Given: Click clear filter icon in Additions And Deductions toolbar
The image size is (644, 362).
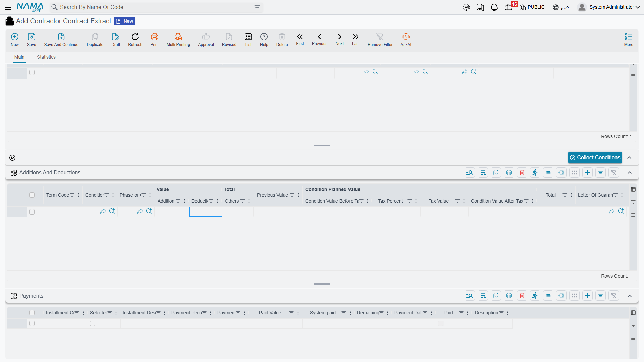Looking at the screenshot, I should pos(614,173).
